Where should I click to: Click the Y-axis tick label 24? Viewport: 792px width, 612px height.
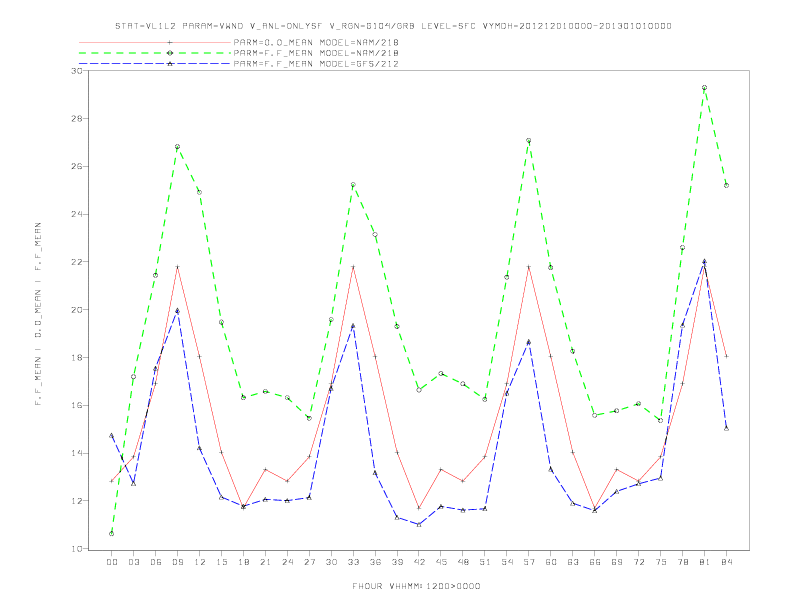[77, 214]
